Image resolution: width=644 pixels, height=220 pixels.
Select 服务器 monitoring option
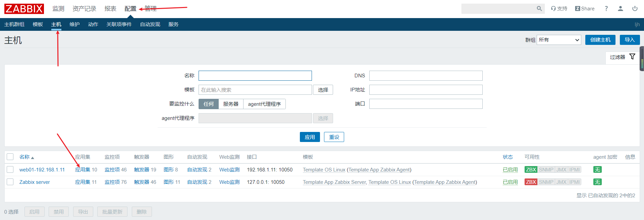[x=231, y=104]
